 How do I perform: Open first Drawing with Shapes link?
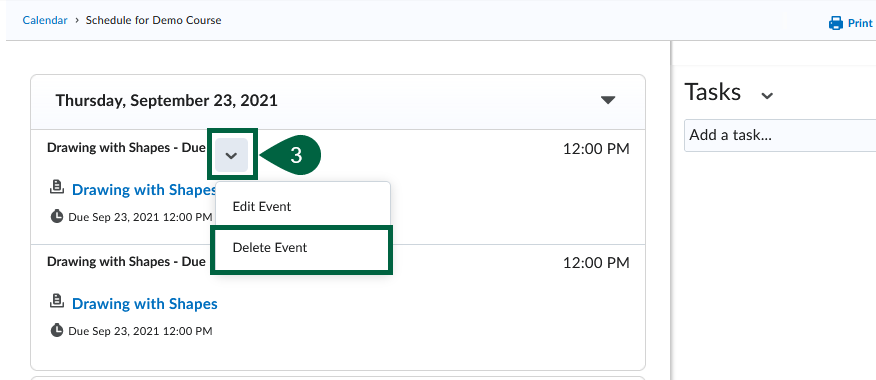pyautogui.click(x=144, y=190)
